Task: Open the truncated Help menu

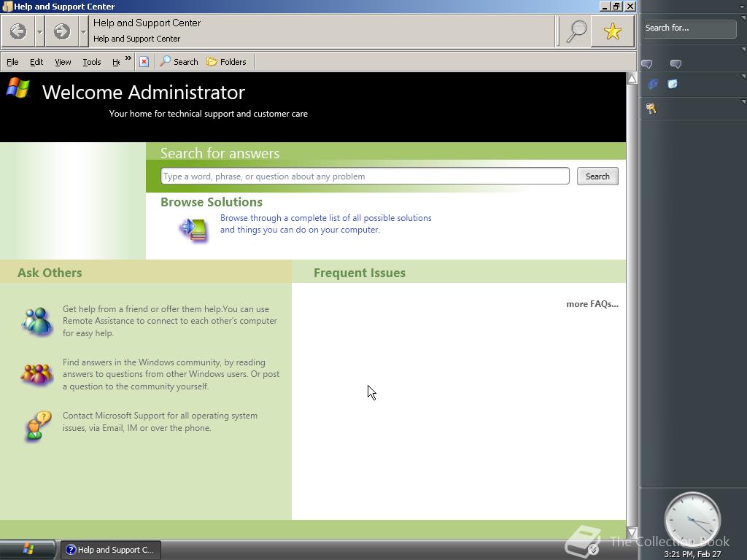Action: [x=116, y=62]
